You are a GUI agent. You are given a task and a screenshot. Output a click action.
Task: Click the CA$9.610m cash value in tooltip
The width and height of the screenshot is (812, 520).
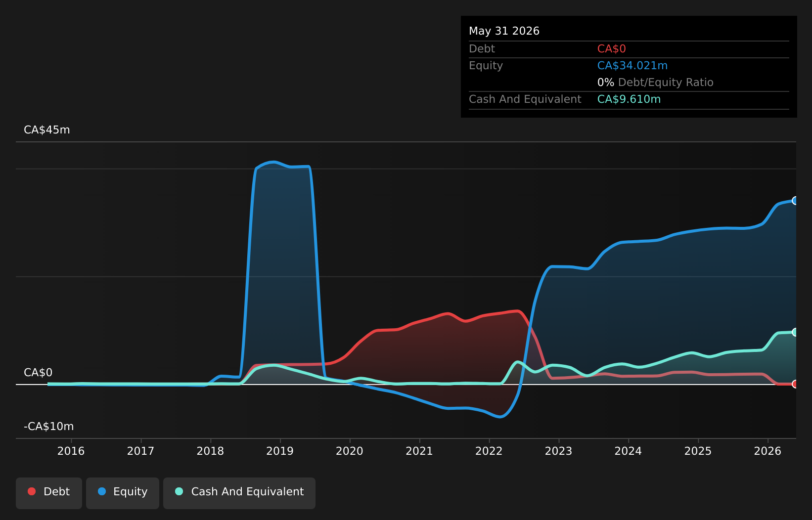(629, 99)
